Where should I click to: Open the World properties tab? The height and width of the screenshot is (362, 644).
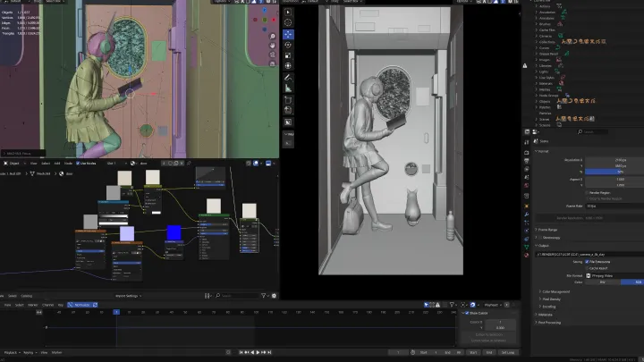pos(527,186)
